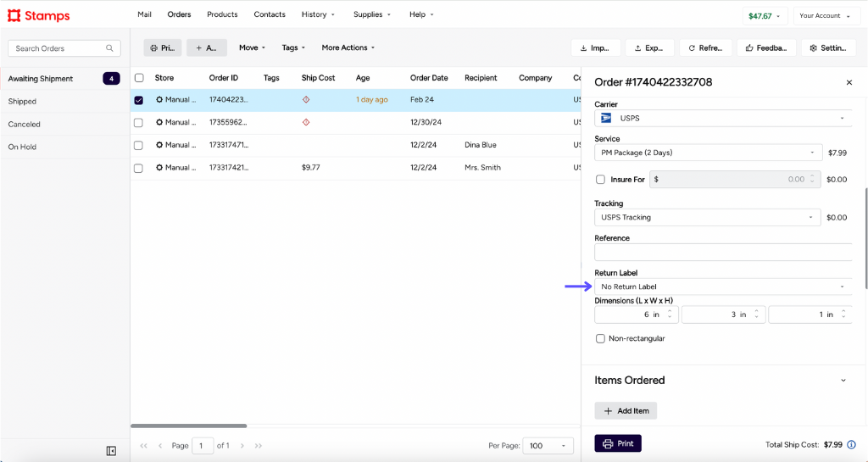Enable the Insure For checkbox
The height and width of the screenshot is (462, 868).
pos(600,179)
